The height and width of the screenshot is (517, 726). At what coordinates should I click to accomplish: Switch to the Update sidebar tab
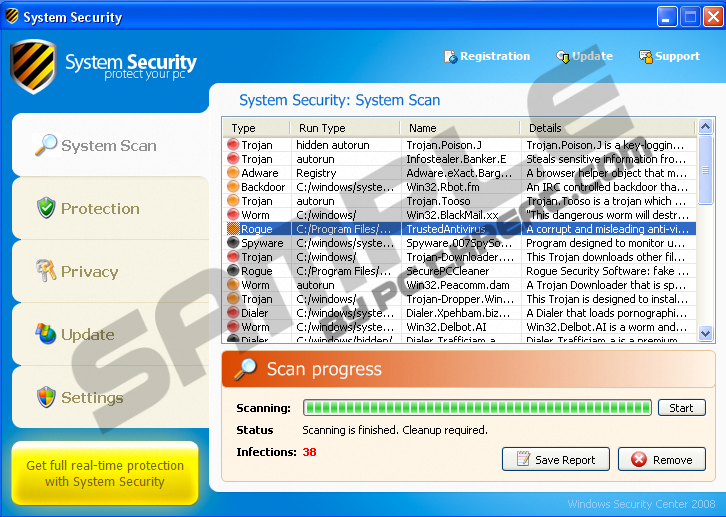pos(111,334)
